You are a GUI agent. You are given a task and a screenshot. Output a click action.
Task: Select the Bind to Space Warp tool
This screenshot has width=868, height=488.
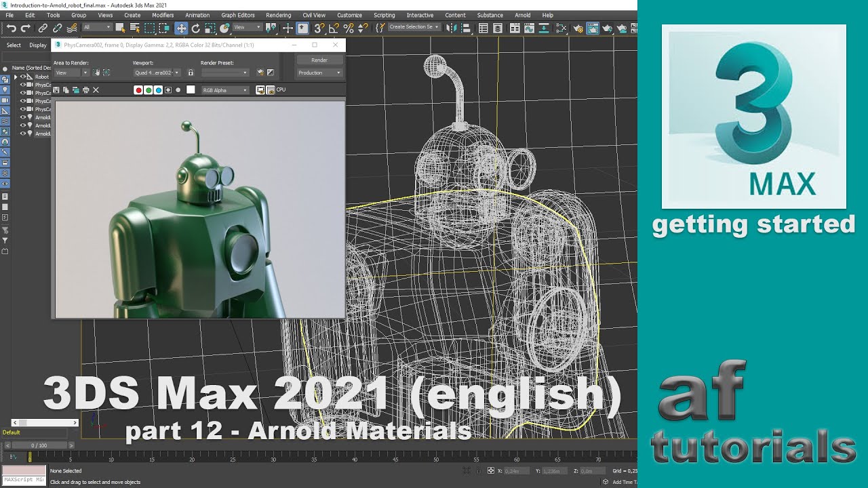(72, 28)
